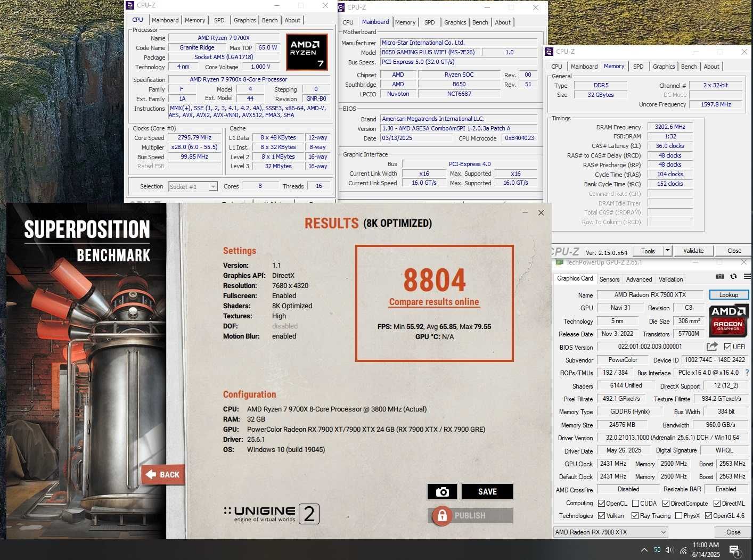Toggle the Ray Tracing checkbox

635,516
